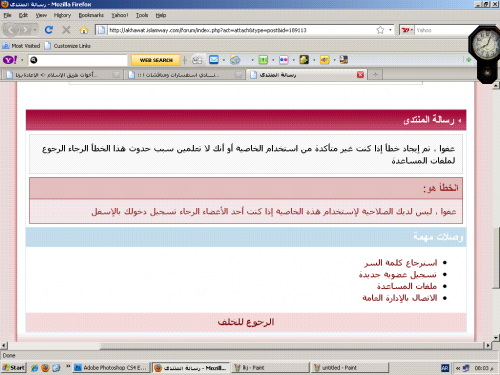Viewport: 500px width, 375px height.
Task: Open the back/forward history dropdown arrow
Action: point(35,30)
